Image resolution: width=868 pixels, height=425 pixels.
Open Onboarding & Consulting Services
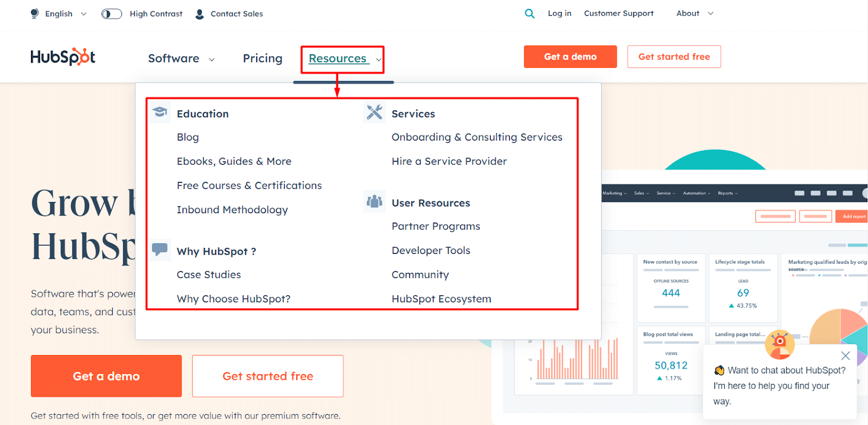pyautogui.click(x=477, y=137)
